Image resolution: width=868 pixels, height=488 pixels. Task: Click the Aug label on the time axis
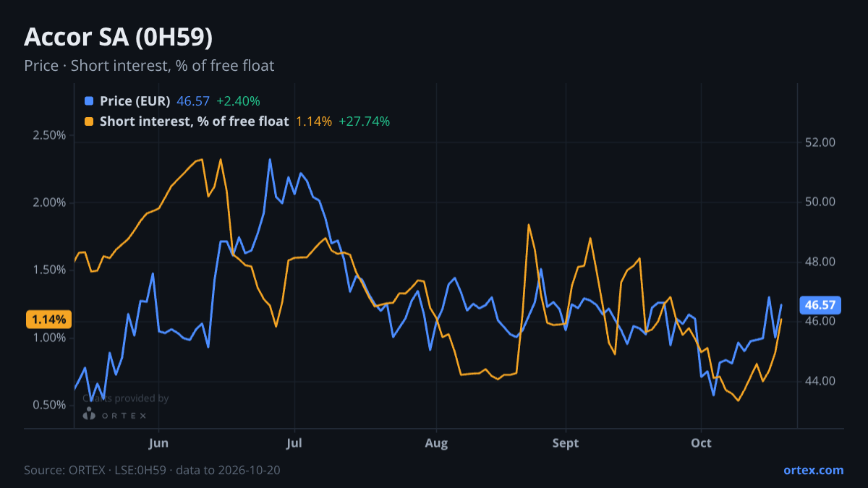(x=436, y=443)
